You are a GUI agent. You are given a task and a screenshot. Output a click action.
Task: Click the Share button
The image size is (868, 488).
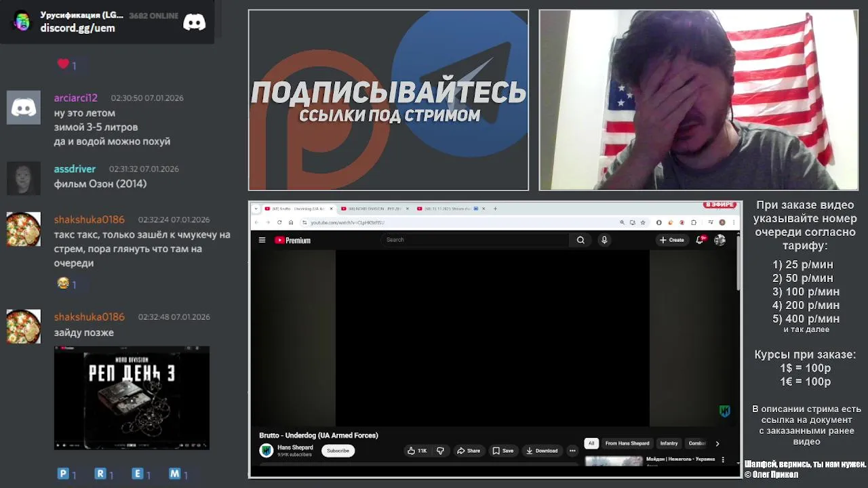(x=469, y=451)
